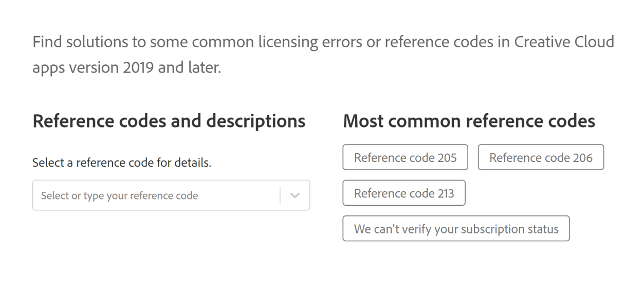
Task: Click the vertical separator inside the combo box
Action: pos(280,195)
